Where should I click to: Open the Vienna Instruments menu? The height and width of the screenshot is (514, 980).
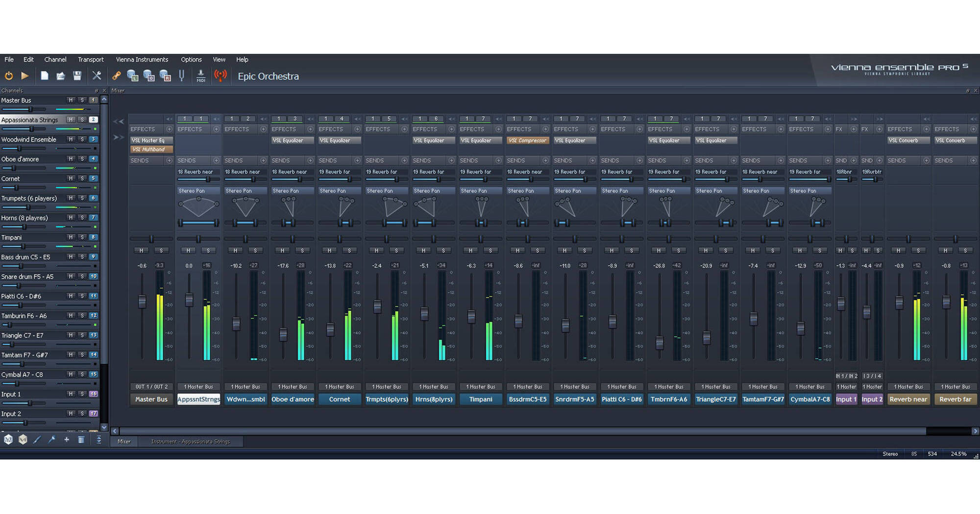[142, 59]
